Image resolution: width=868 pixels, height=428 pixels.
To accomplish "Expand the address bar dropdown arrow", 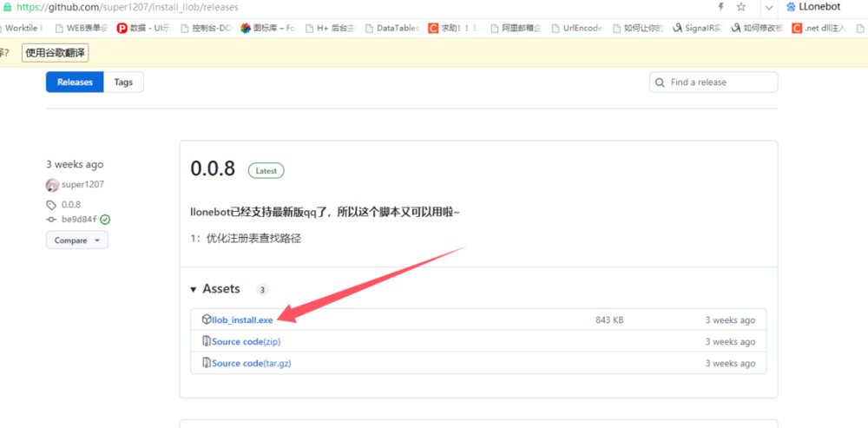I will point(768,7).
